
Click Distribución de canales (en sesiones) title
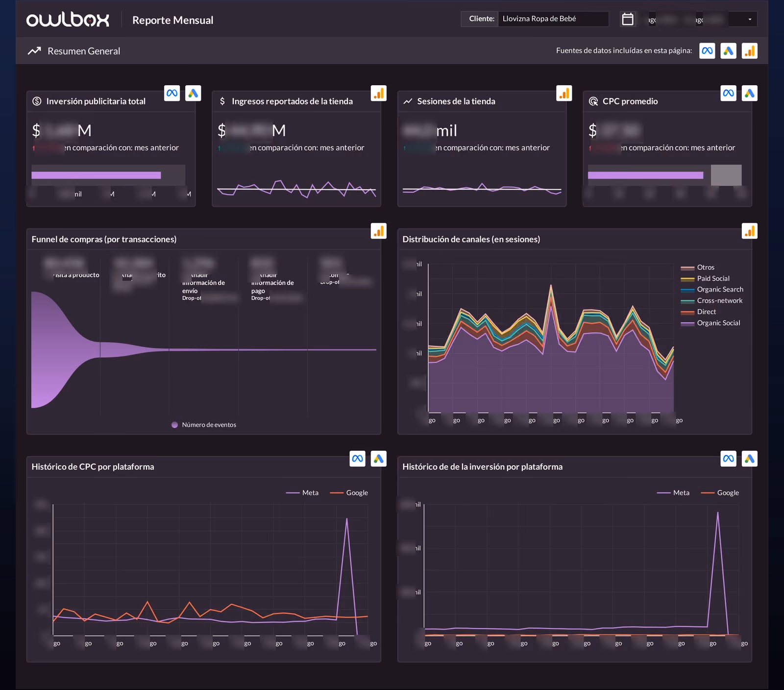(x=471, y=239)
